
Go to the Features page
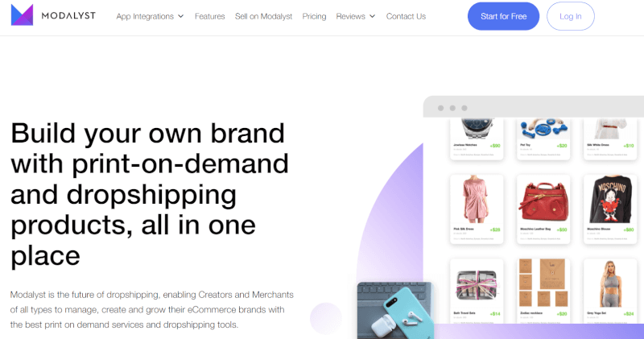tap(210, 16)
